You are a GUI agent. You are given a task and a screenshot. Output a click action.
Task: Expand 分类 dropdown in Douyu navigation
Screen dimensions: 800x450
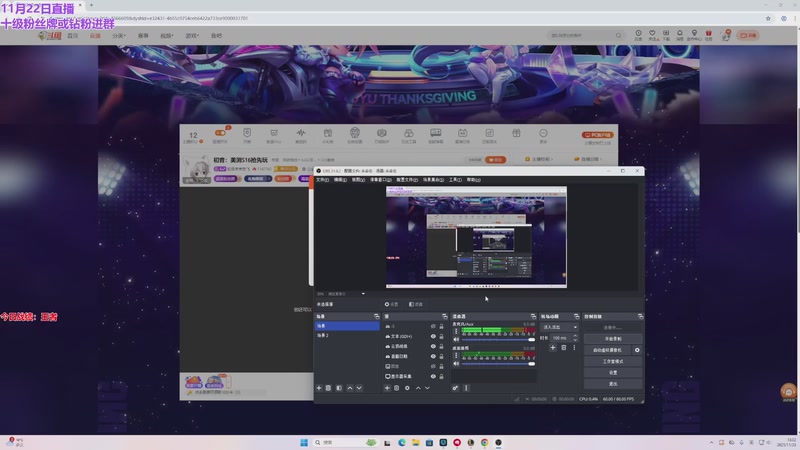pyautogui.click(x=119, y=36)
